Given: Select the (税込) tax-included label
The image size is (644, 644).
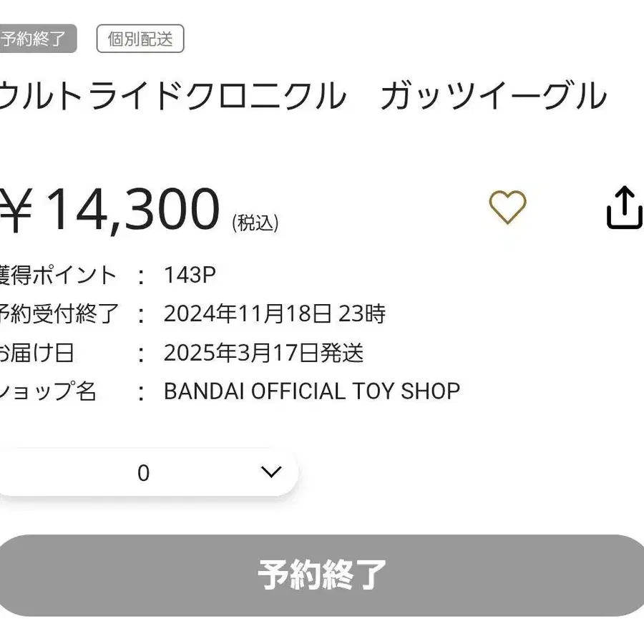Looking at the screenshot, I should coord(255,223).
